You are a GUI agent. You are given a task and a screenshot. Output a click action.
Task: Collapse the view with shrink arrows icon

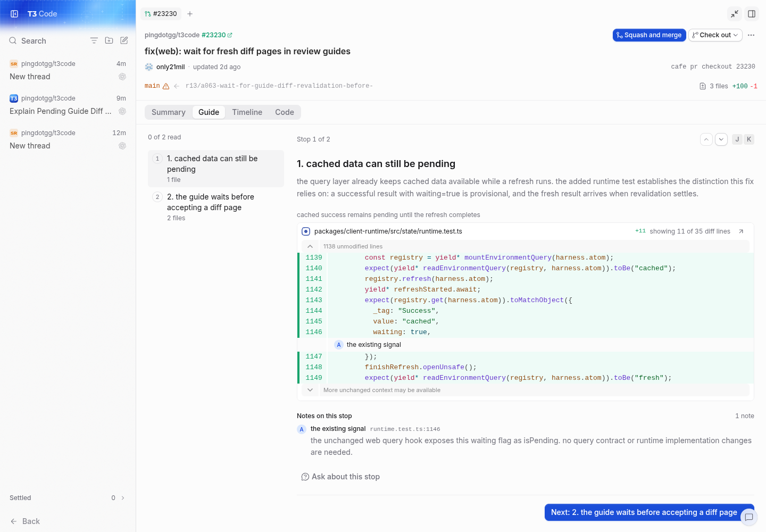(x=735, y=14)
